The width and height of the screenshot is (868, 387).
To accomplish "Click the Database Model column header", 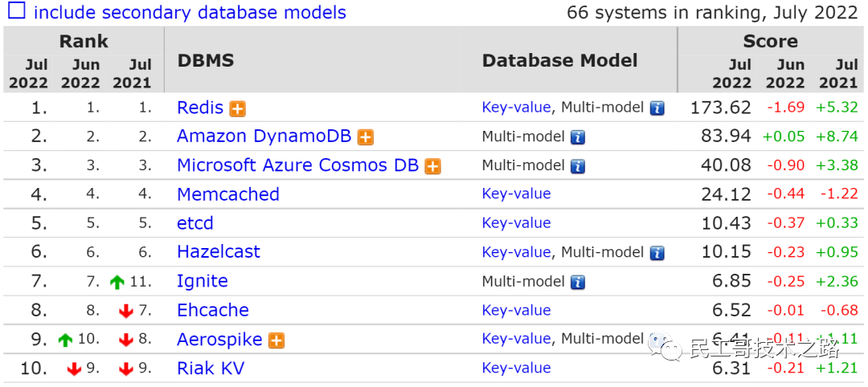I will (559, 61).
